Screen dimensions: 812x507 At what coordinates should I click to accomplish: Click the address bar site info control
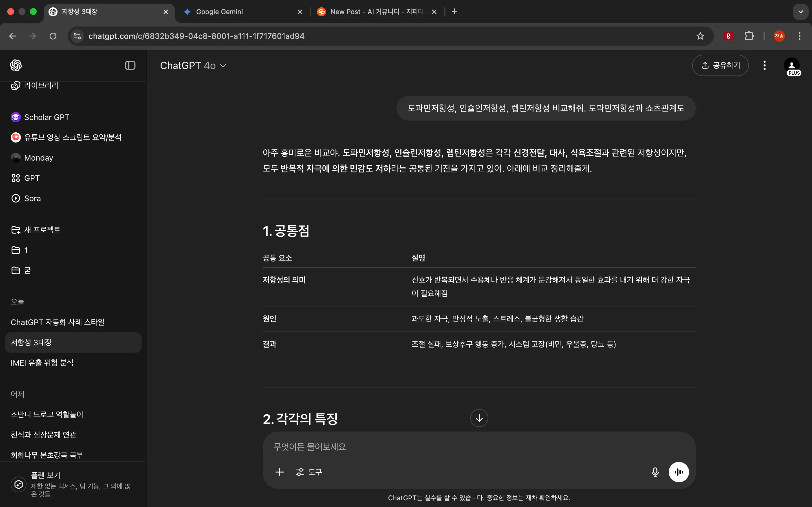(x=77, y=36)
